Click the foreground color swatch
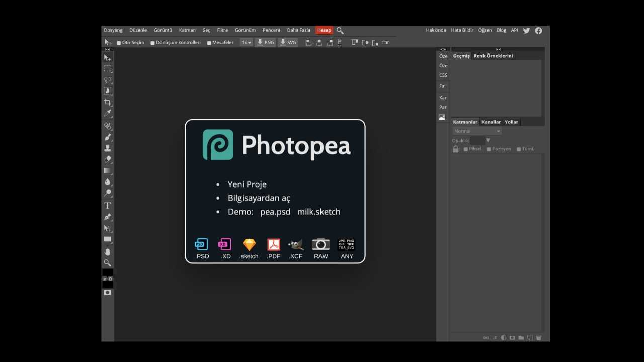This screenshot has width=644, height=362. point(107,273)
